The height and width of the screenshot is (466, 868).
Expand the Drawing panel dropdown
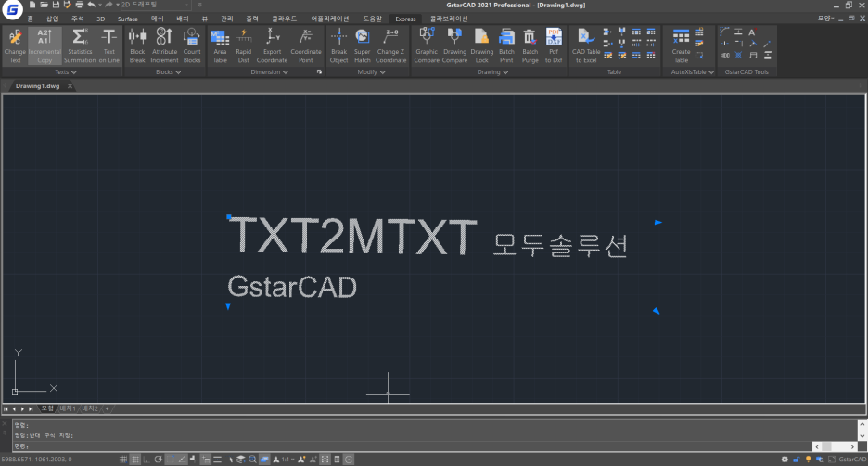[506, 71]
